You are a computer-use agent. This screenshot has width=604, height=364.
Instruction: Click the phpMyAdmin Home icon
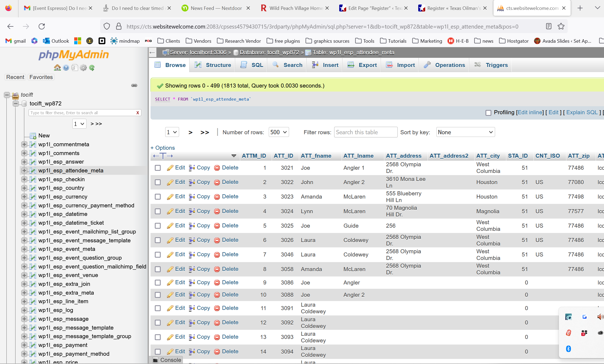[57, 68]
